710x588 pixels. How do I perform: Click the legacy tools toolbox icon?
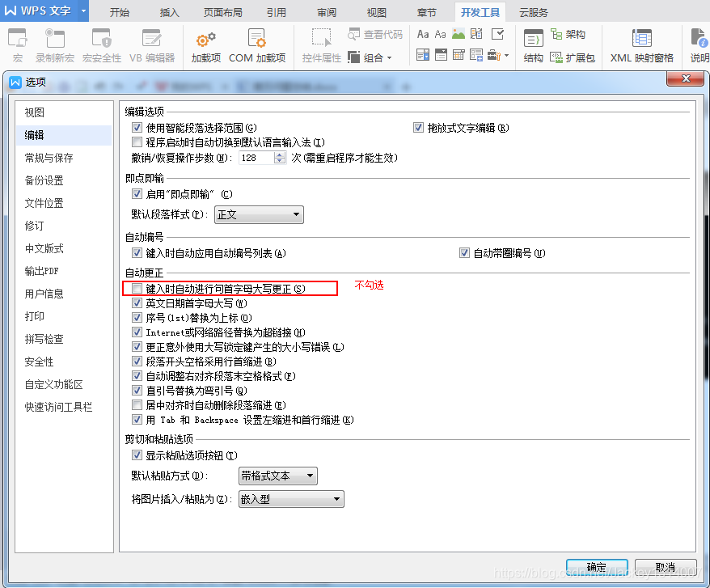point(494,55)
